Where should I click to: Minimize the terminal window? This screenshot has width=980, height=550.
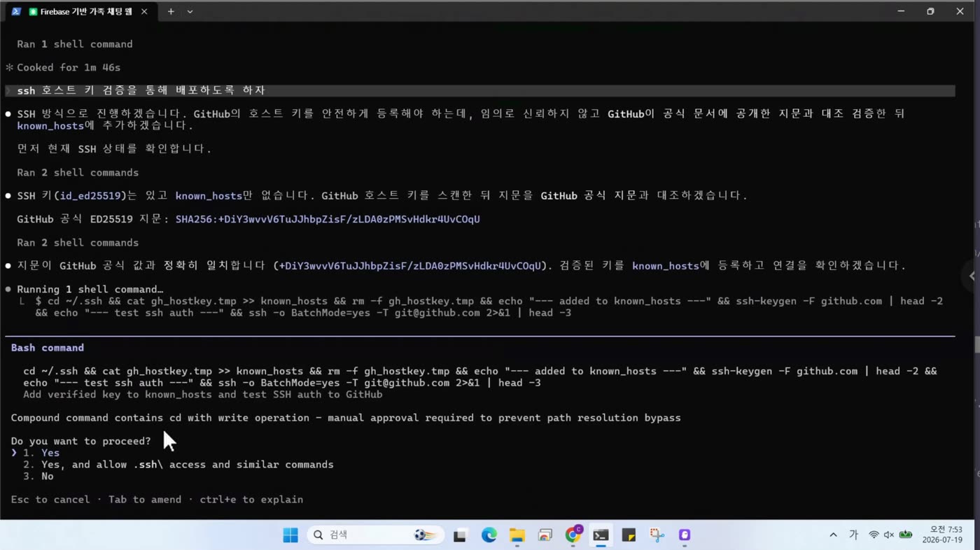click(901, 11)
